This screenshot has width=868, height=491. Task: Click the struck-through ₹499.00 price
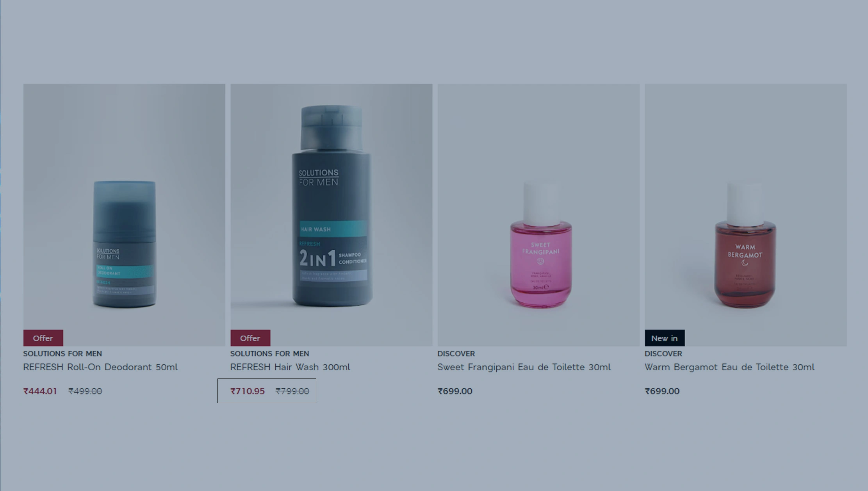coord(85,391)
